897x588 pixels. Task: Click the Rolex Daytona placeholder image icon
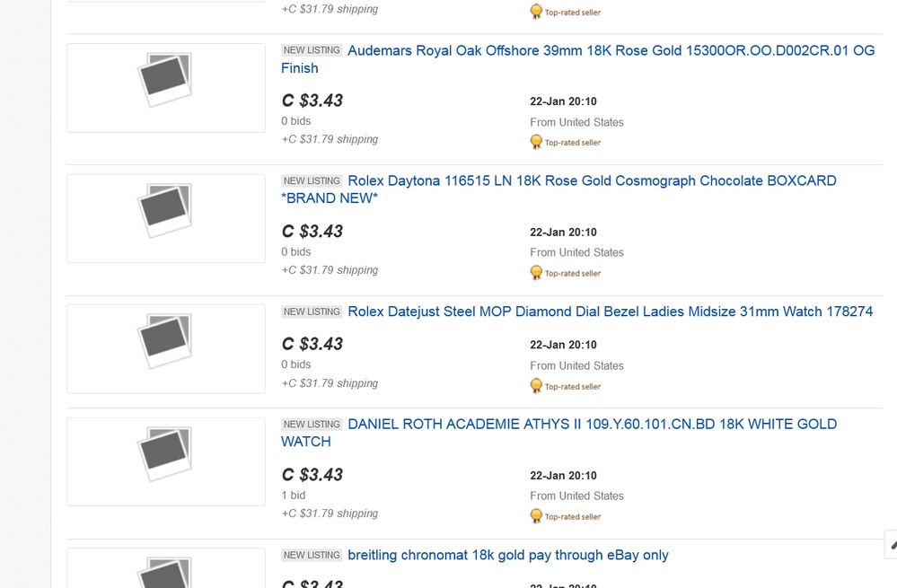[x=164, y=210]
